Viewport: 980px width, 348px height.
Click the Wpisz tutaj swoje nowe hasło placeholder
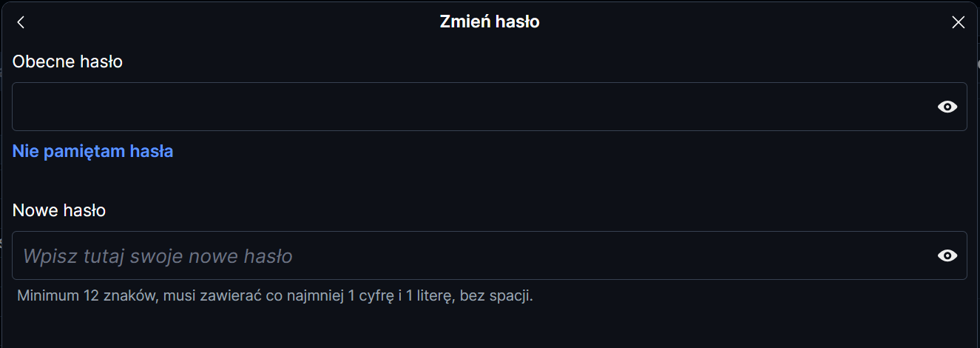(158, 256)
